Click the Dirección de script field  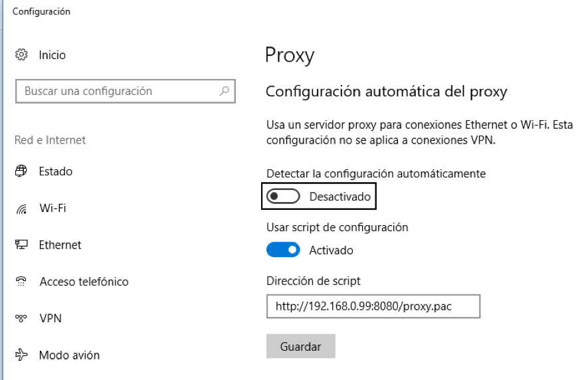click(x=373, y=306)
